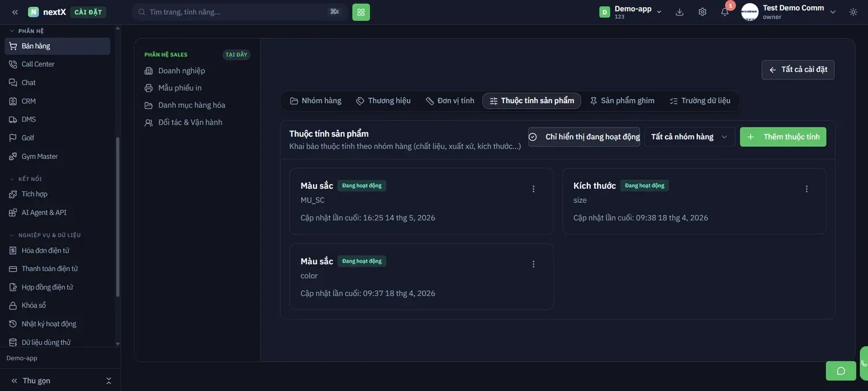Click the Test Demo Comm avatar
The image size is (868, 391).
[750, 12]
